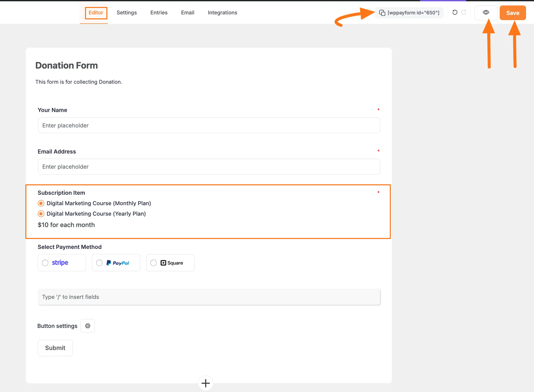
Task: Click the Your Name placeholder field
Action: 209,125
